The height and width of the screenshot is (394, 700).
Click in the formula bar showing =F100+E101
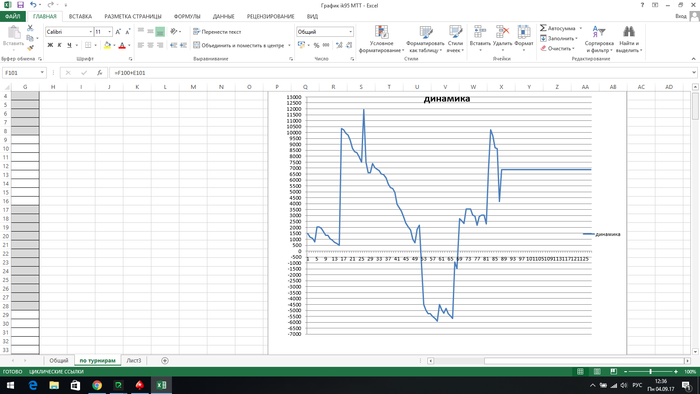(400, 73)
